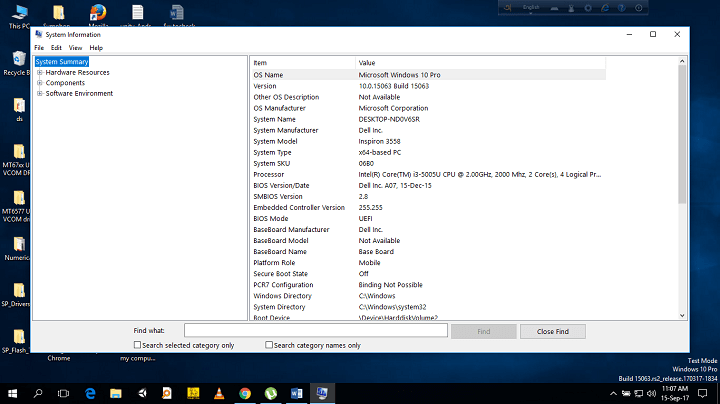Click the scrollbar up arrow
The image size is (720, 404).
pyautogui.click(x=682, y=61)
